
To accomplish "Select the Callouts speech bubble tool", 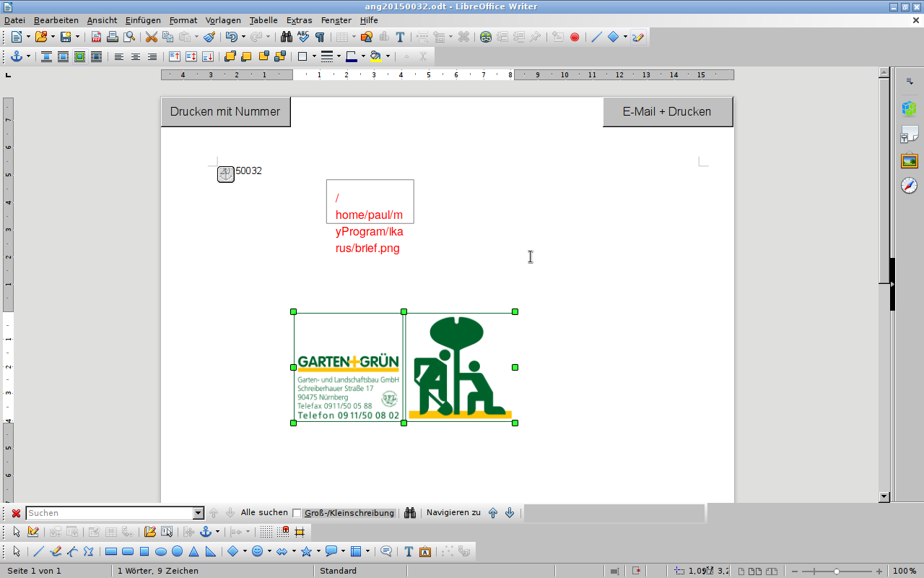I will coord(331,551).
